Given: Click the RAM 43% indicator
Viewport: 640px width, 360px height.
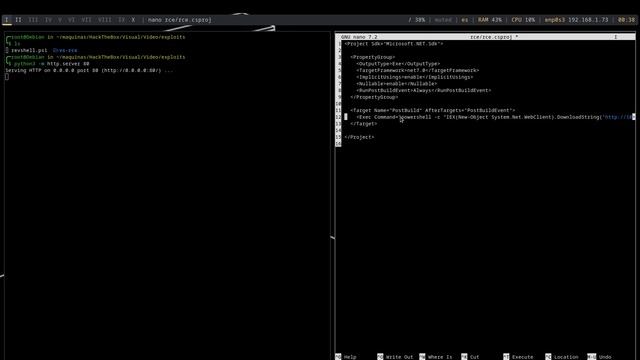Looking at the screenshot, I should [x=490, y=20].
